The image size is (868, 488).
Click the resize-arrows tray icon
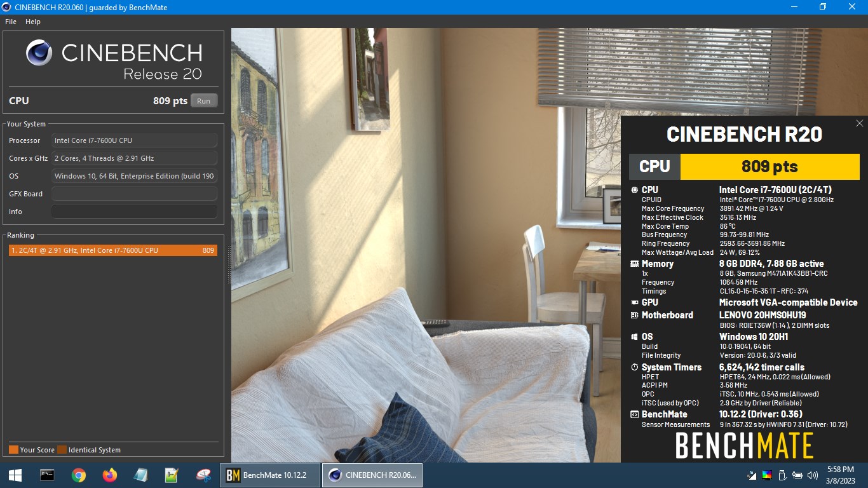752,475
